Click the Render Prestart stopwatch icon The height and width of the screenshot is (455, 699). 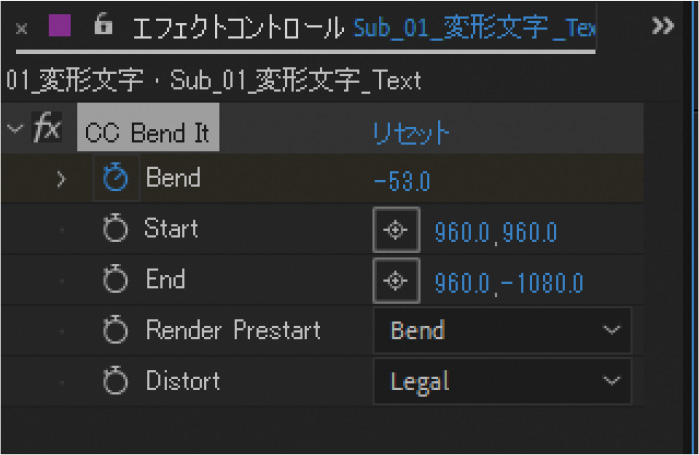coord(117,330)
